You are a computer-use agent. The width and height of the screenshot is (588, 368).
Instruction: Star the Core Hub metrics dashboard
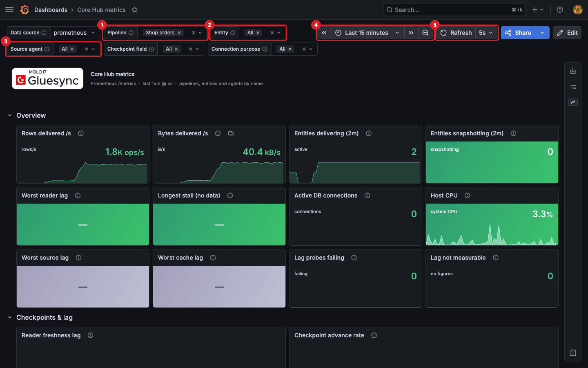coord(134,10)
